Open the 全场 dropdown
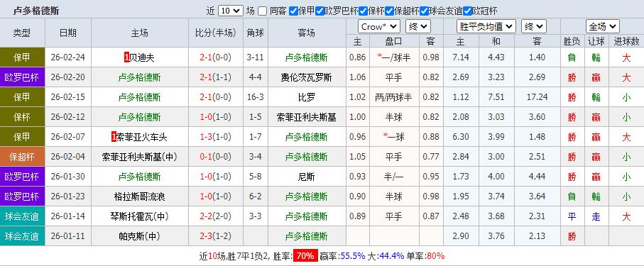This screenshot has height=266, width=644. pyautogui.click(x=603, y=27)
